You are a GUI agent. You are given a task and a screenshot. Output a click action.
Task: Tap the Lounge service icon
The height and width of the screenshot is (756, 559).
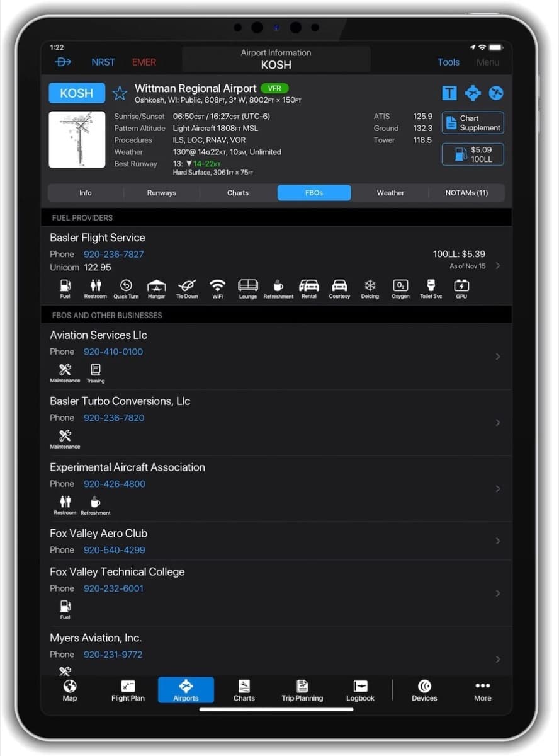coord(248,289)
